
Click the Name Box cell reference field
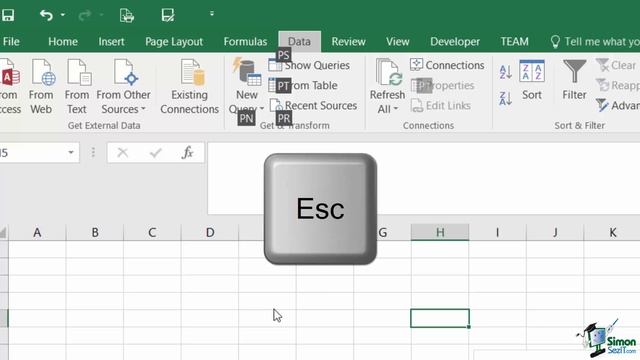32,153
